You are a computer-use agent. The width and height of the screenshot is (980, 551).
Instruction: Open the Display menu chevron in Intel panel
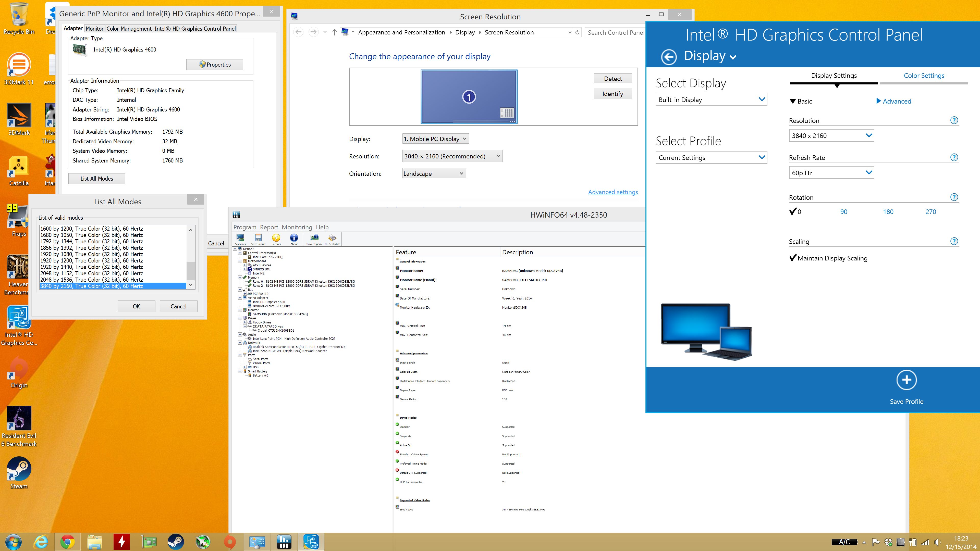pos(733,57)
